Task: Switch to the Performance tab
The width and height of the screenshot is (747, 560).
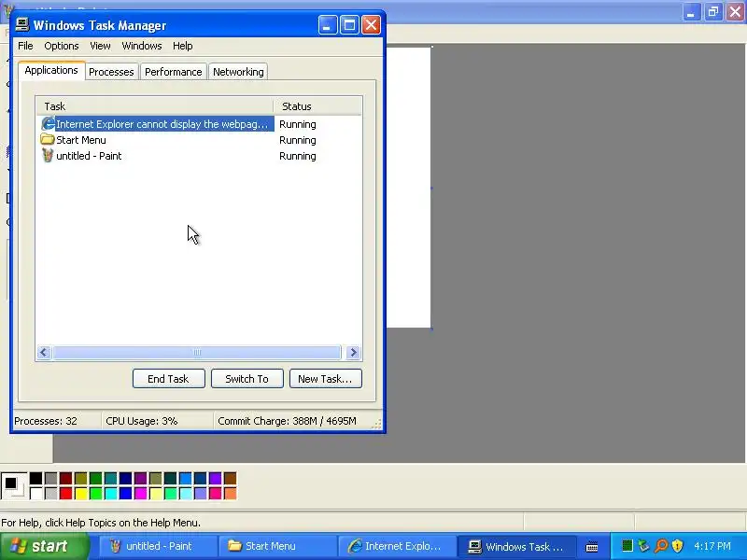Action: pyautogui.click(x=174, y=72)
